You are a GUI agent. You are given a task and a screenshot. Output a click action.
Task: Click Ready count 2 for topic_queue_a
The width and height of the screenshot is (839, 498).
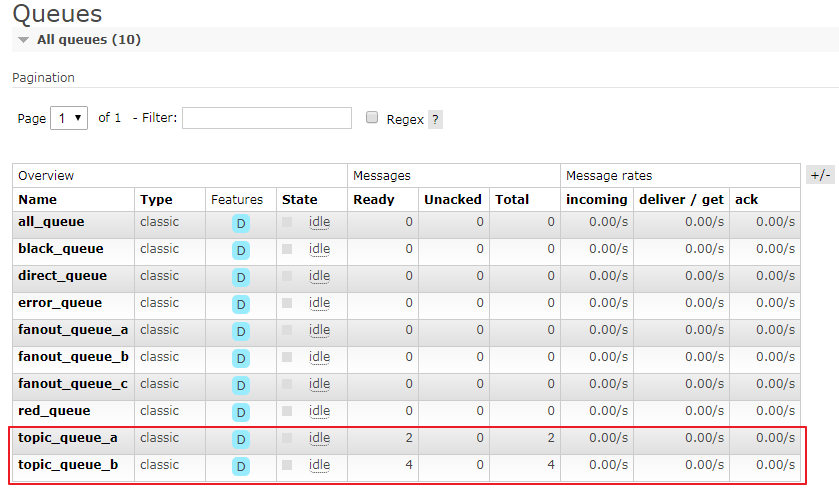point(409,438)
